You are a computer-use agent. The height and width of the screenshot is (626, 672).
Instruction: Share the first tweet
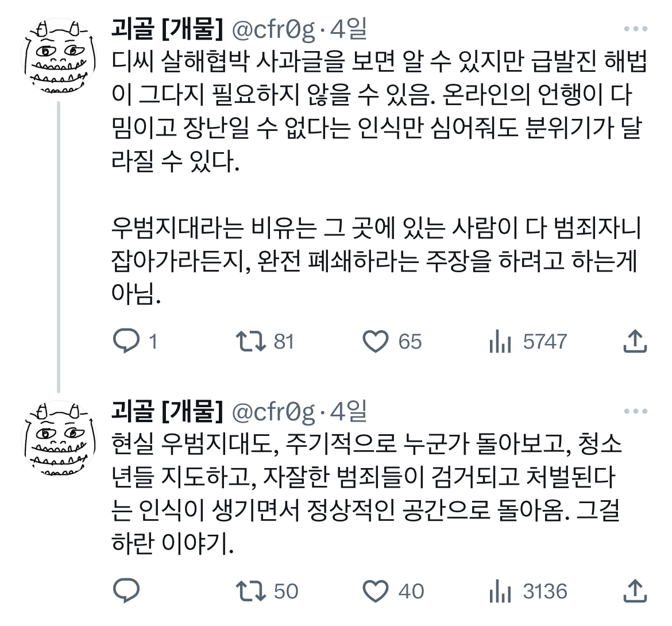635,341
